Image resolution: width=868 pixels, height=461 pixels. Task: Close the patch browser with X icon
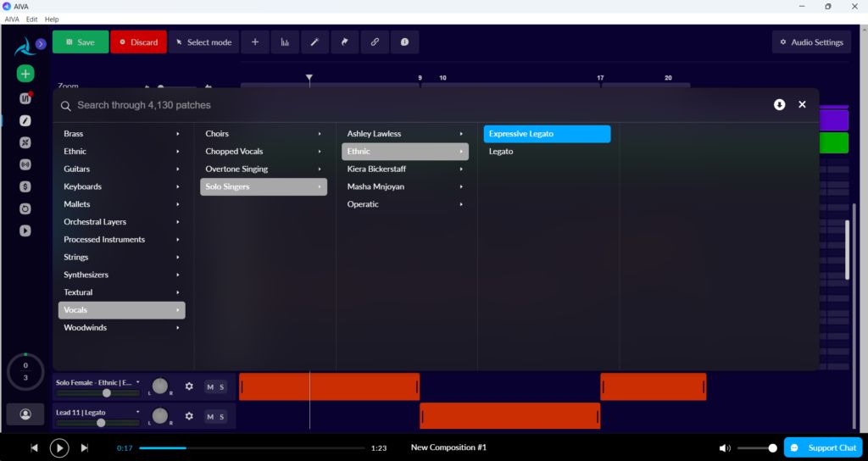tap(802, 104)
